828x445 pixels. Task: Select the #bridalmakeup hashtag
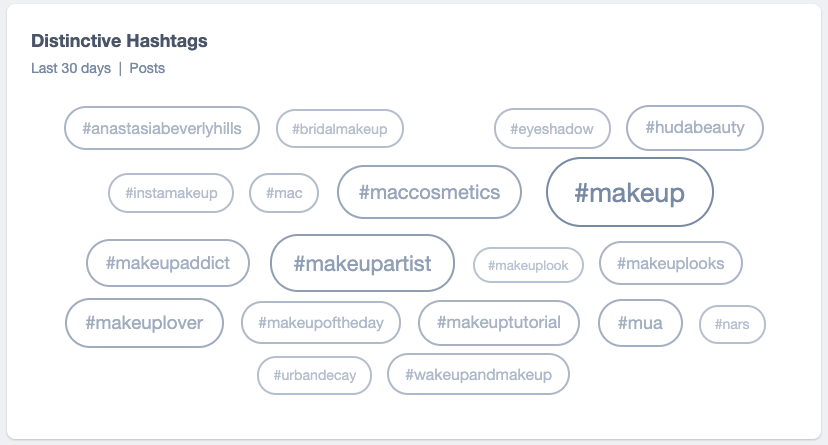pos(339,129)
